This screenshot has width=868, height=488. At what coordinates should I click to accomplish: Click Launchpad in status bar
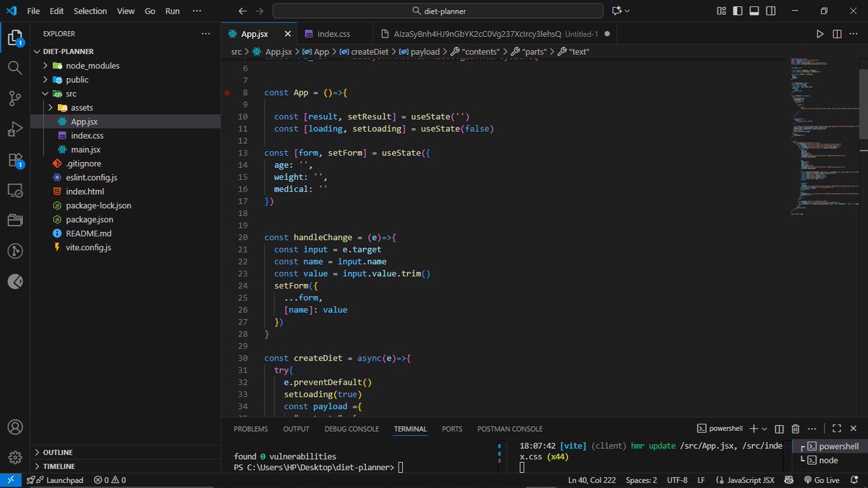[56, 480]
